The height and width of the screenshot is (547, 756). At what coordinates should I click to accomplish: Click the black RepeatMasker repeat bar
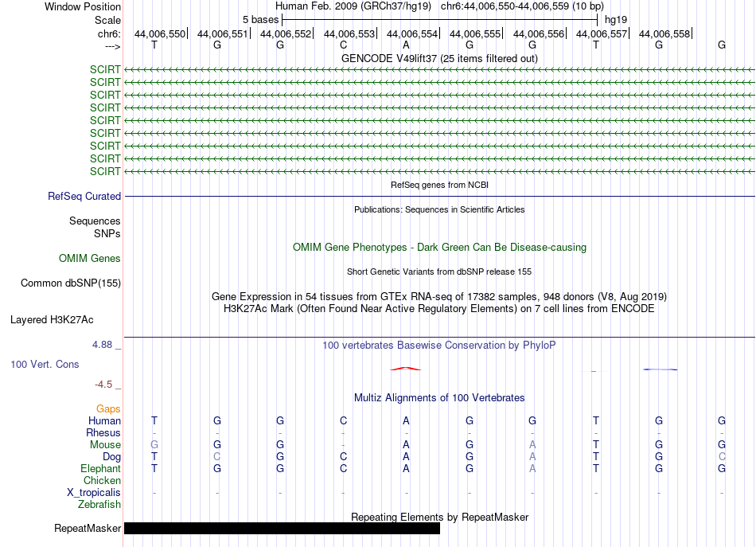pyautogui.click(x=282, y=528)
